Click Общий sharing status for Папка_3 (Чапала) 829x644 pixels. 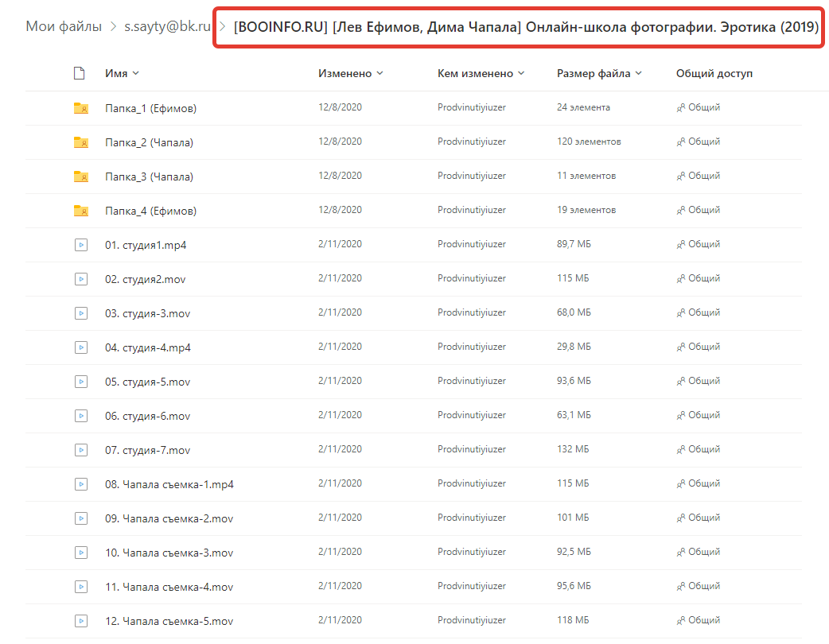pos(704,176)
